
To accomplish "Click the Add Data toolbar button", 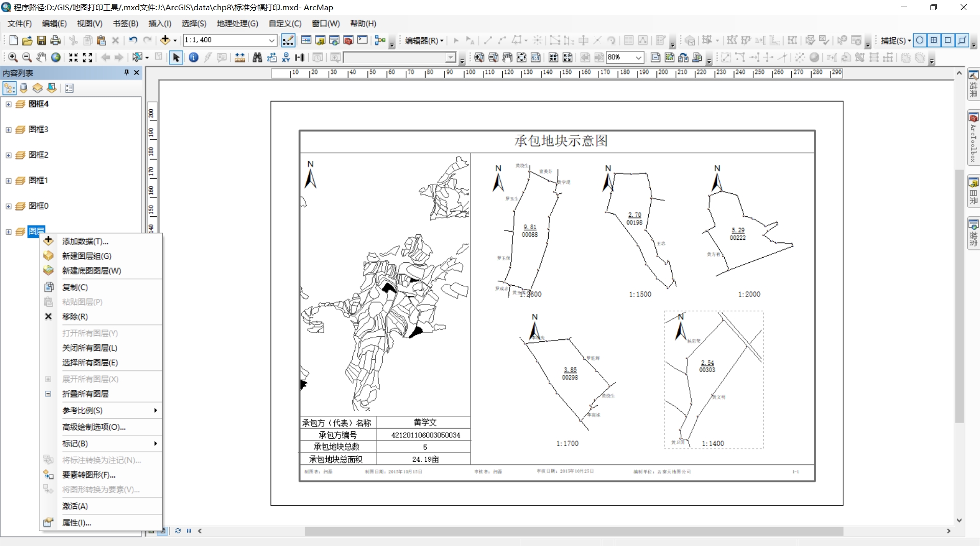I will [165, 40].
